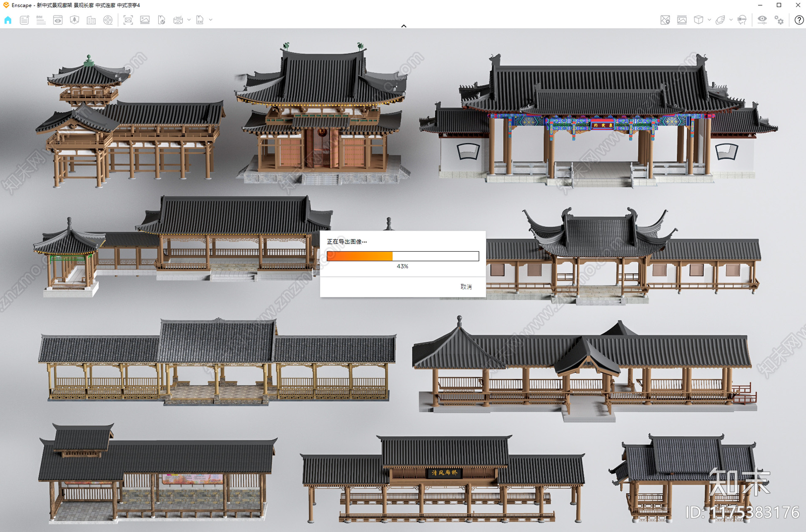806x532 pixels.
Task: Expand the 360 panorama dropdown arrow
Action: (189, 20)
